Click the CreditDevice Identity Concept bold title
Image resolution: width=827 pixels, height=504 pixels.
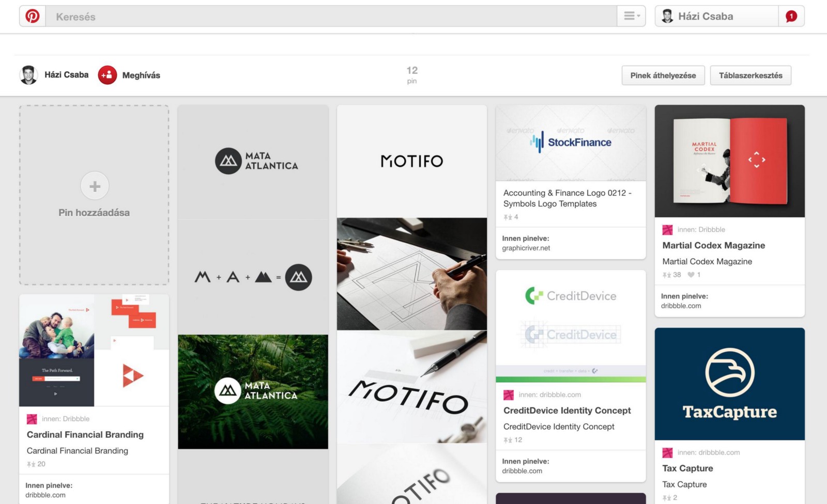[567, 411]
